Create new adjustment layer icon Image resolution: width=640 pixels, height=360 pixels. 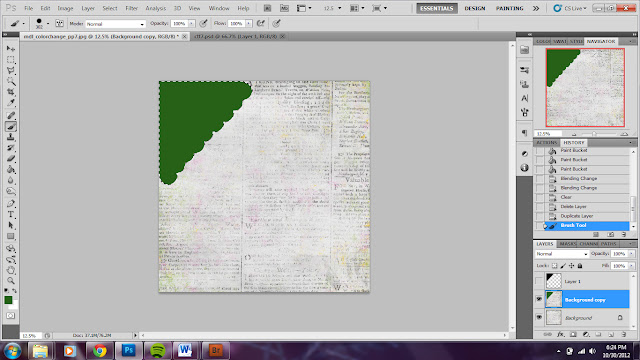click(x=586, y=334)
